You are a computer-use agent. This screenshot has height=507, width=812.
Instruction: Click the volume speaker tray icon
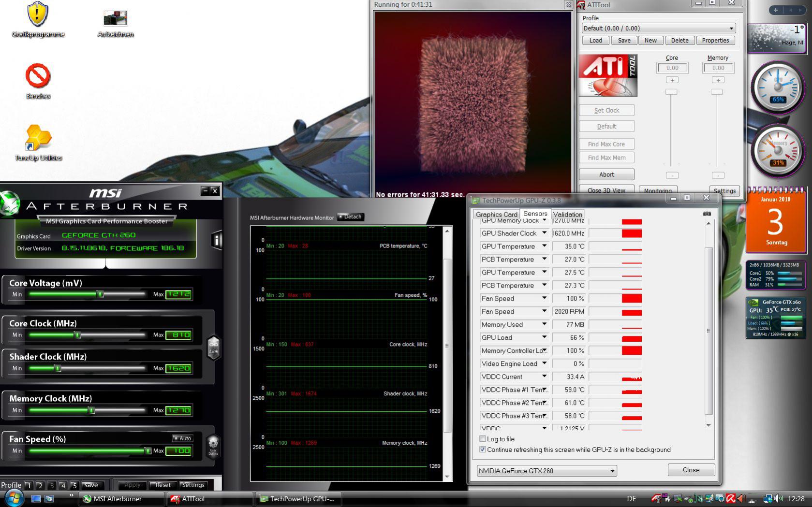pos(778,498)
